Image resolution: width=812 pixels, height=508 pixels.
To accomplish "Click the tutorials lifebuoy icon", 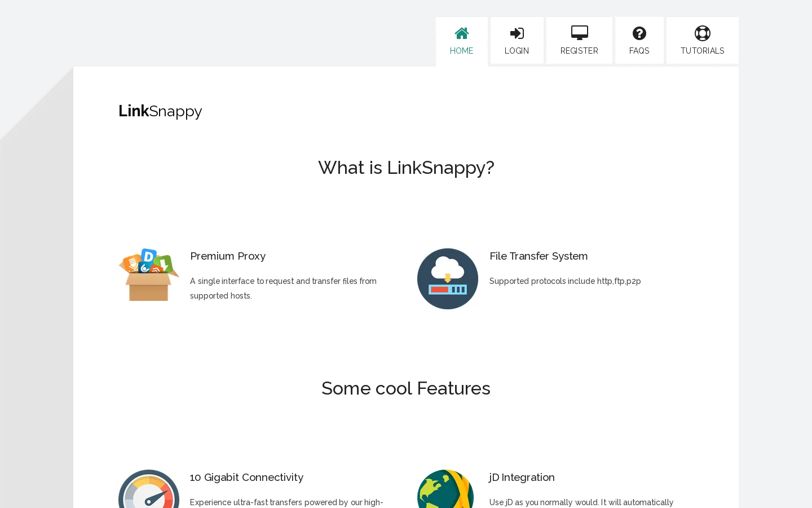I will click(x=702, y=33).
